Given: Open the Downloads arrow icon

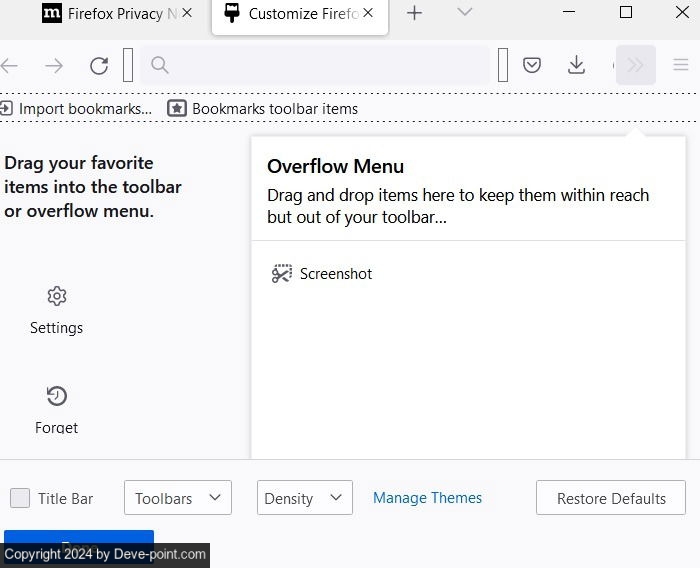Looking at the screenshot, I should coord(576,66).
